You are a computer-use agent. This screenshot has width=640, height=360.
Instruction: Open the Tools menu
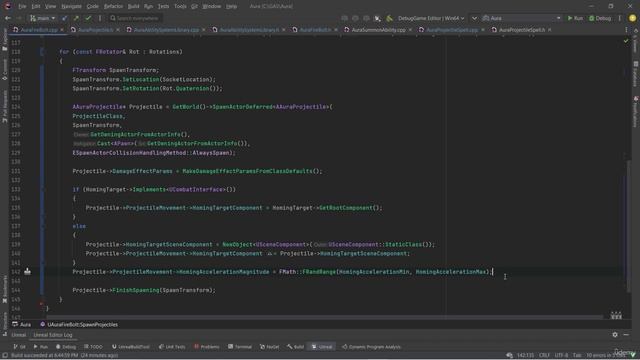tap(180, 6)
